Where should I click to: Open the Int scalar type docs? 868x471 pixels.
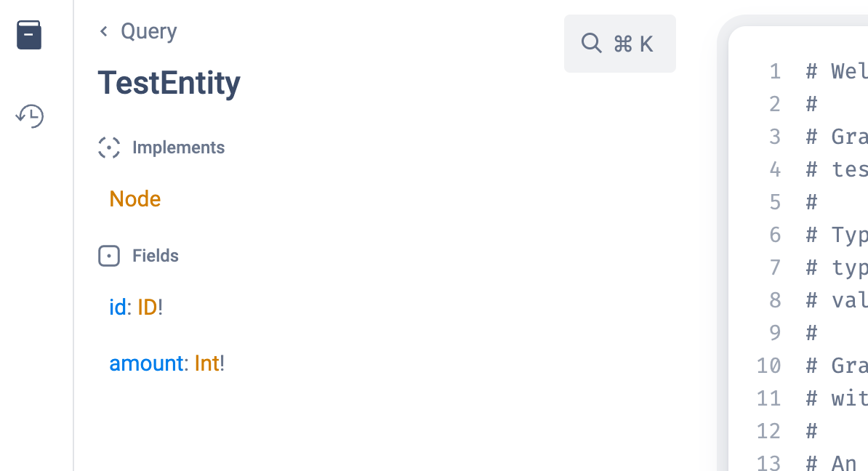tap(206, 363)
